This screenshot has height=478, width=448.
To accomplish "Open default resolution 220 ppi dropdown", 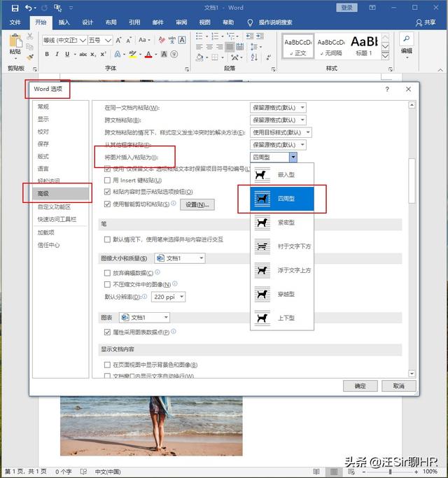I will (168, 297).
